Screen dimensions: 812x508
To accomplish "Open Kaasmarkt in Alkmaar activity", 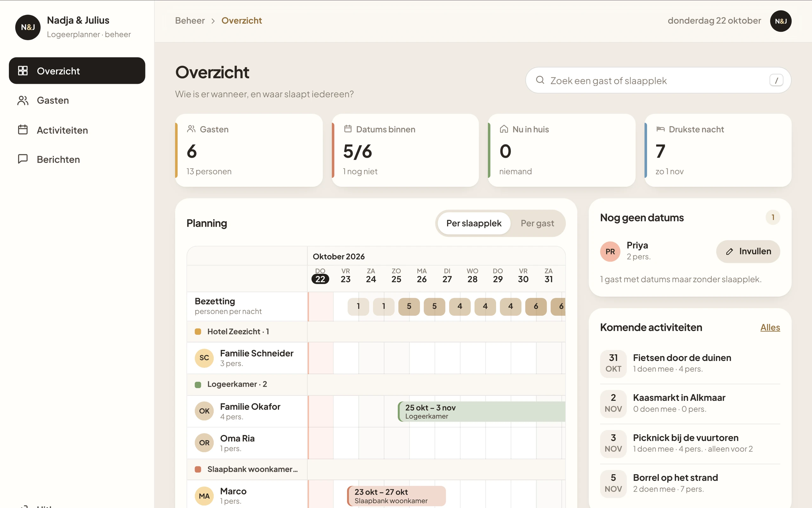I will 690,404.
